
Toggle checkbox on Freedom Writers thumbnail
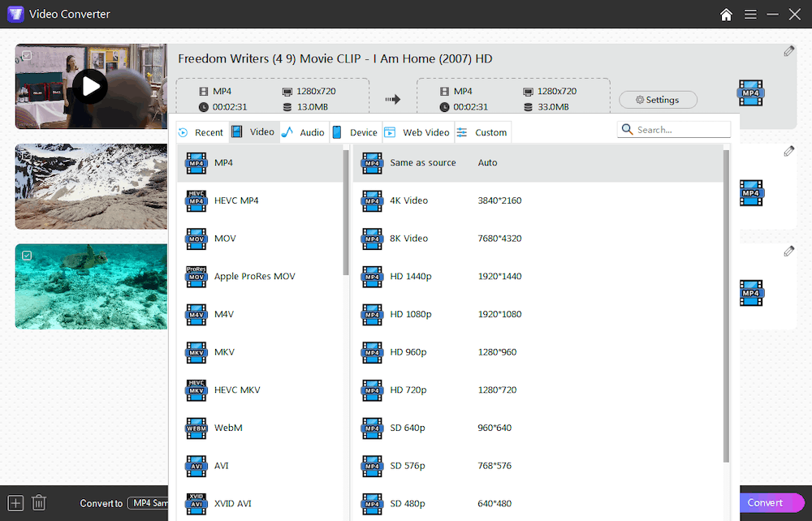tap(27, 55)
